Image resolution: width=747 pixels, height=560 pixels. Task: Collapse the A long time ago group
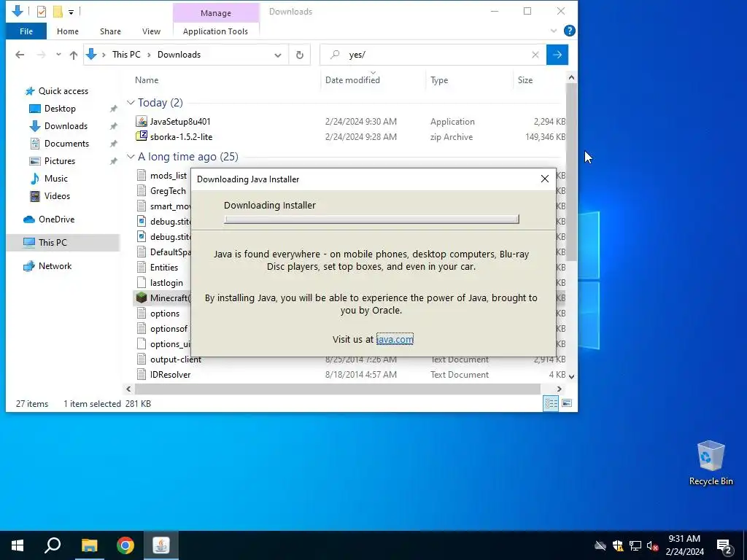[x=131, y=157]
